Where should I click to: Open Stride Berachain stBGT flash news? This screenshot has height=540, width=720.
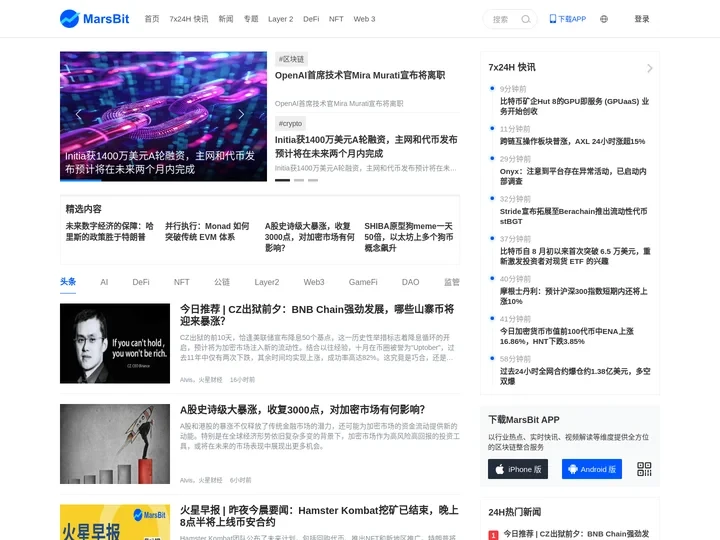point(574,216)
